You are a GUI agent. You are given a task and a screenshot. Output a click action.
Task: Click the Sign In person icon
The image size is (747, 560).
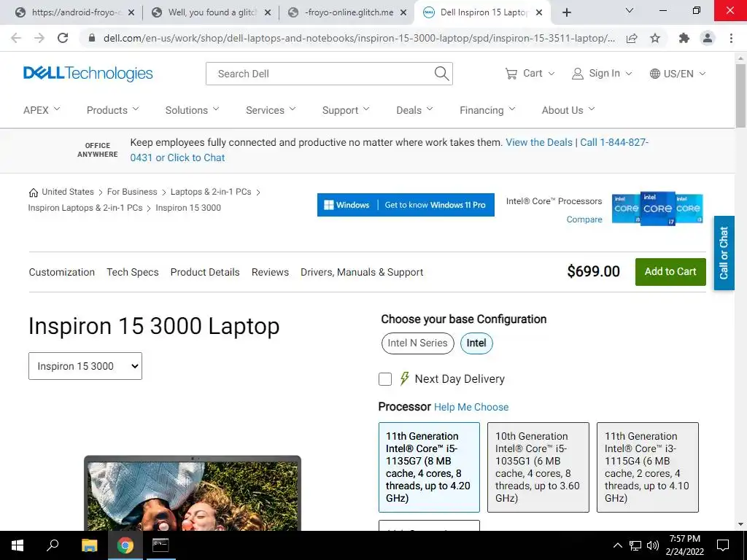coord(578,74)
